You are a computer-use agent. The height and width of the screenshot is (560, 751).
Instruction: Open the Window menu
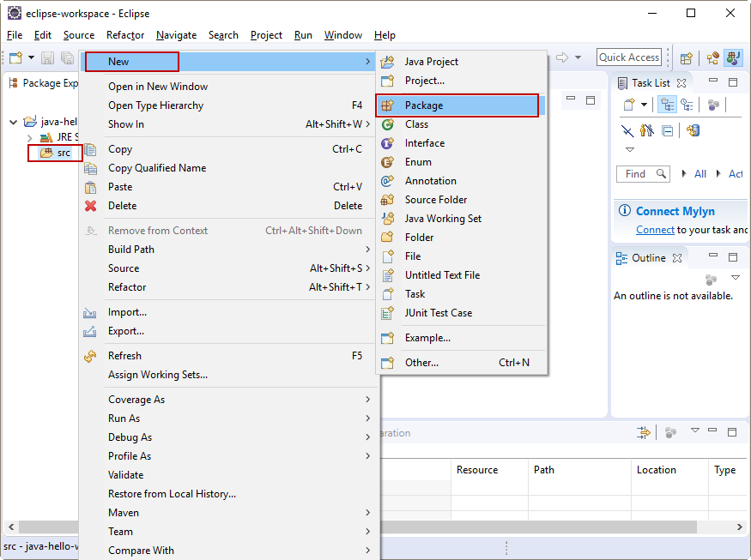(x=343, y=35)
